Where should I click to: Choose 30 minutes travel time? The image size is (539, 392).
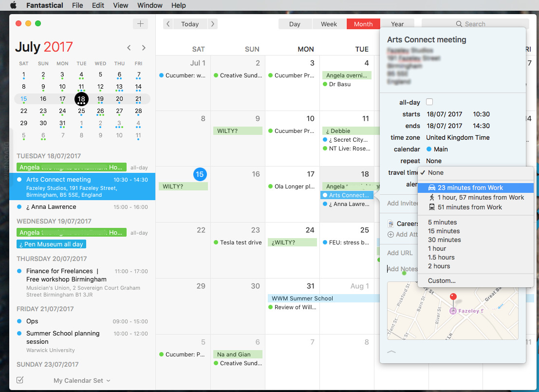pos(445,240)
